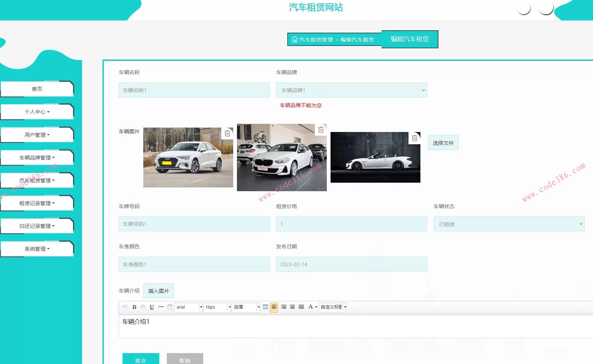Delete the white Audi car image
This screenshot has width=593, height=364.
point(227,133)
